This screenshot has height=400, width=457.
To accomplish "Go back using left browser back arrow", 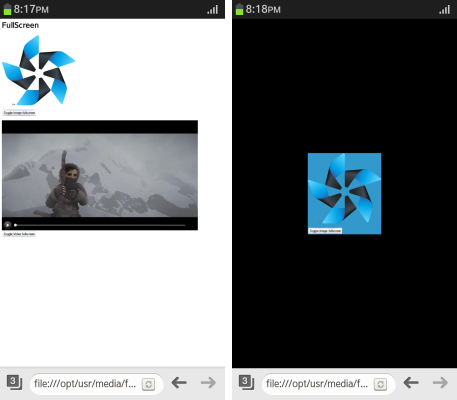I will tap(179, 383).
